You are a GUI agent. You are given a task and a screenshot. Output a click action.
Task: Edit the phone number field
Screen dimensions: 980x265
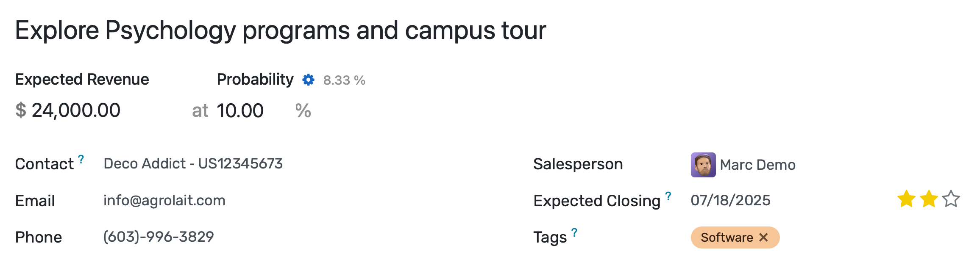[159, 237]
